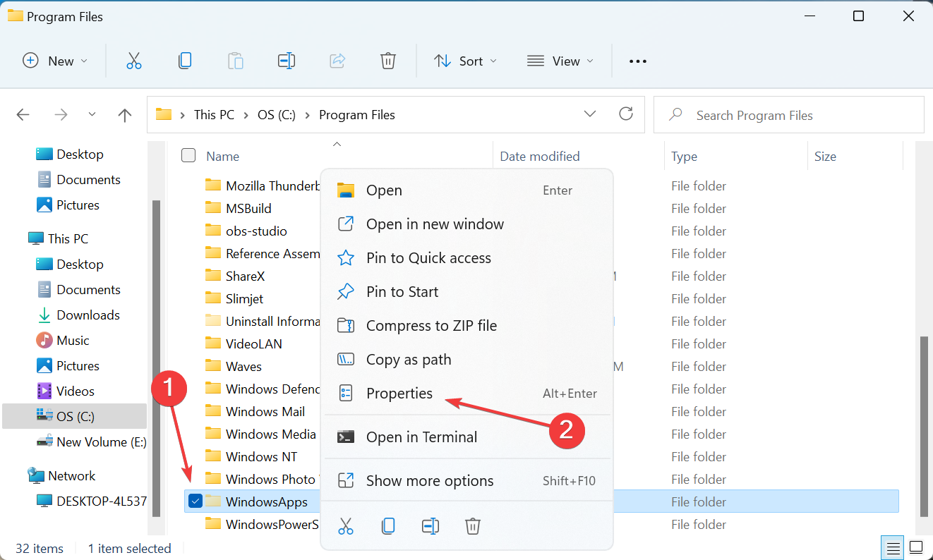Click the Cut icon in the top toolbar
This screenshot has height=560, width=933.
click(x=134, y=61)
